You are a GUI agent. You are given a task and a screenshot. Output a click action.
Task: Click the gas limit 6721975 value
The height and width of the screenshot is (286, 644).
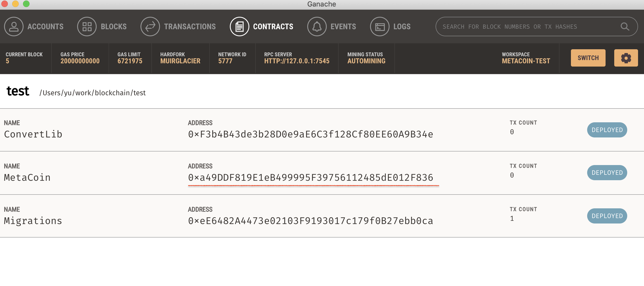click(x=130, y=61)
